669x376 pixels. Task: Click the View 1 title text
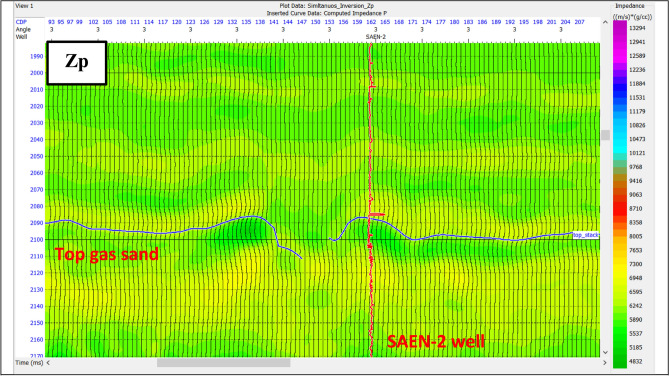click(x=24, y=6)
